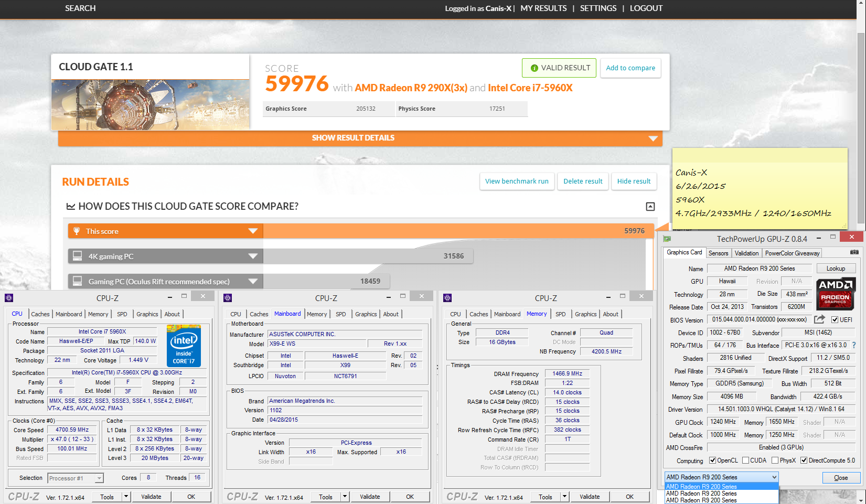Open the Tools arrow in the CPU-Z Mainboard window
This screenshot has height=504, width=866.
pyautogui.click(x=345, y=497)
